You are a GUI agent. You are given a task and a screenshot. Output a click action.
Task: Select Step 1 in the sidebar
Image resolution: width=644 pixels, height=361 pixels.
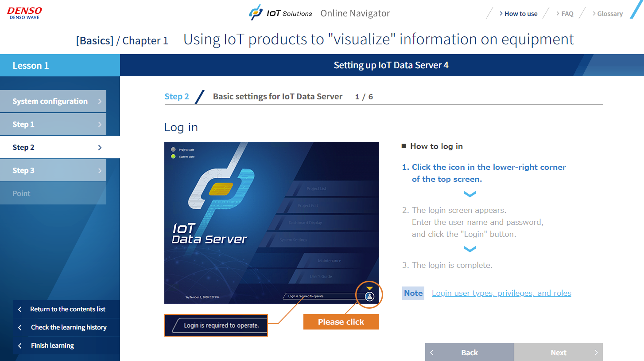(x=53, y=124)
